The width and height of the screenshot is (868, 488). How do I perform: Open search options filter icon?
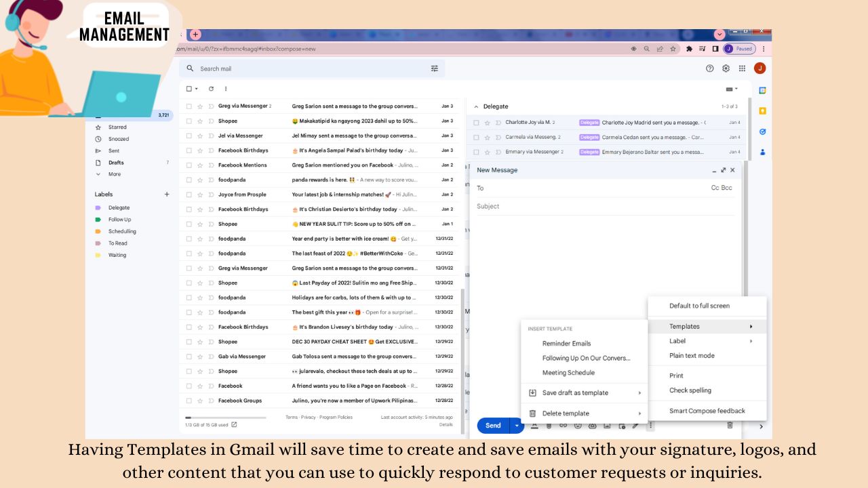pyautogui.click(x=435, y=68)
